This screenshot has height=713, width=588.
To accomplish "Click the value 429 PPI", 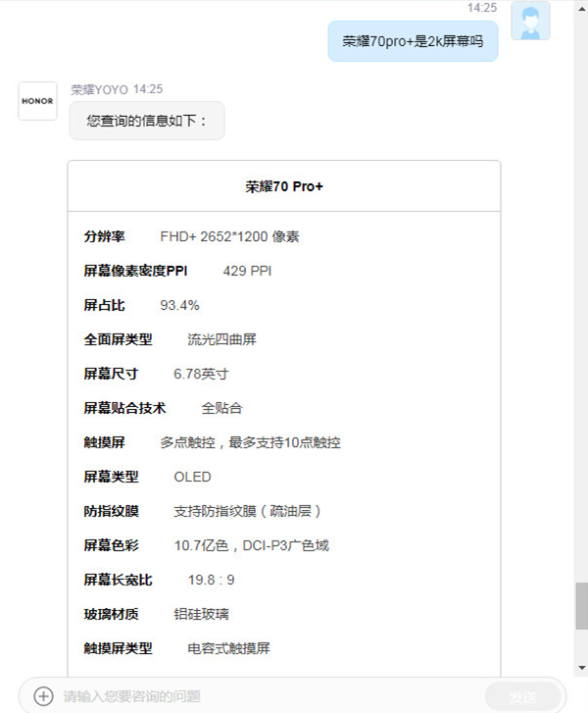I will 247,271.
